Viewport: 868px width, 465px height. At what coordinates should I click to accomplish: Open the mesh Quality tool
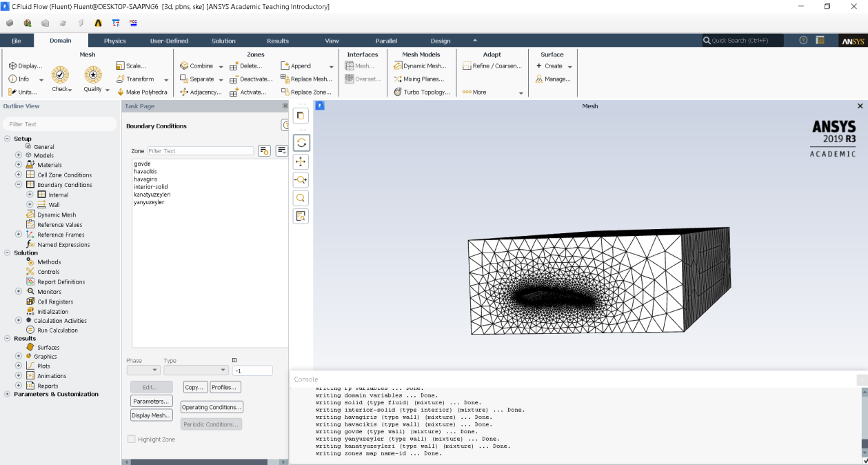click(93, 79)
